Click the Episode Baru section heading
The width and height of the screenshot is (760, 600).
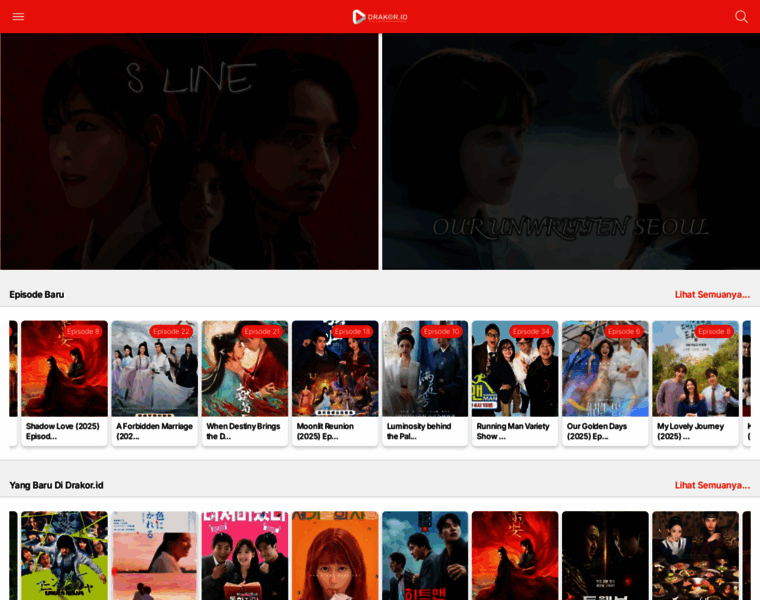[37, 295]
